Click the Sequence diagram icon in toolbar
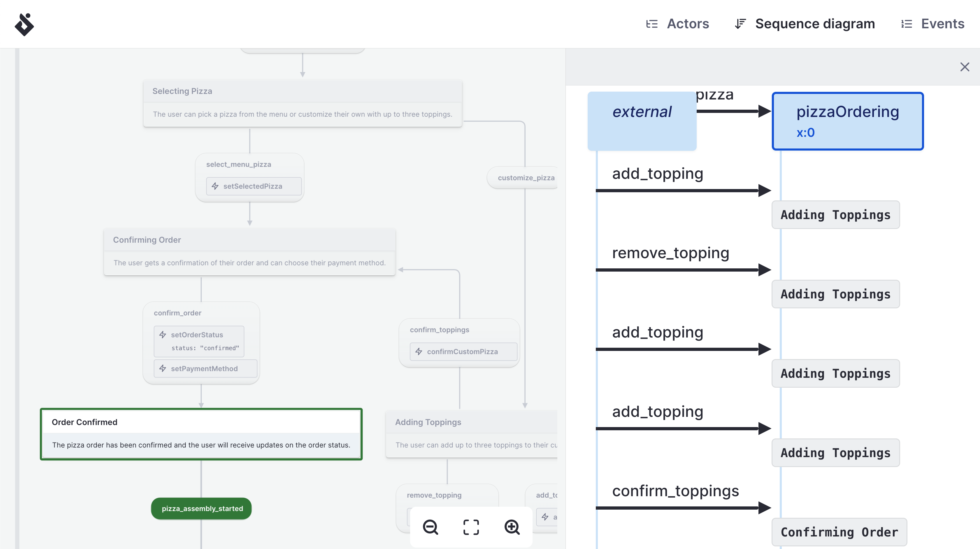Screen dimensions: 980x549 739,24
